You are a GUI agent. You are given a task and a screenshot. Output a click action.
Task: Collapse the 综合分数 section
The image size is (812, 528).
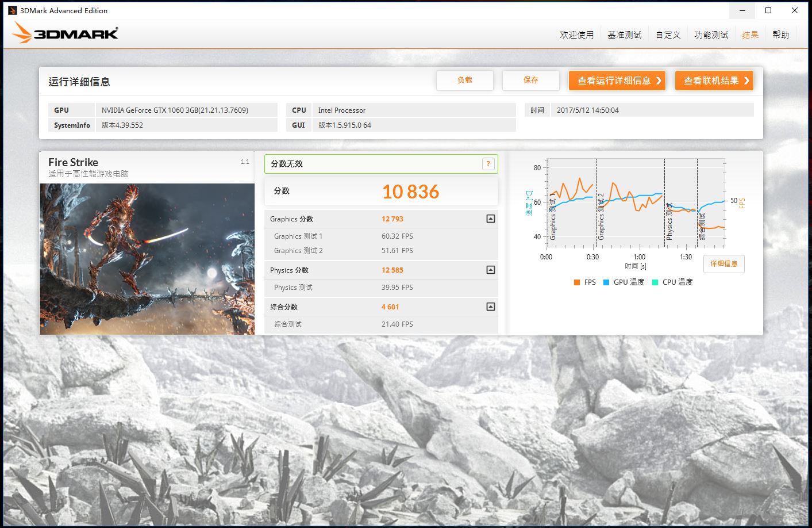pos(490,307)
